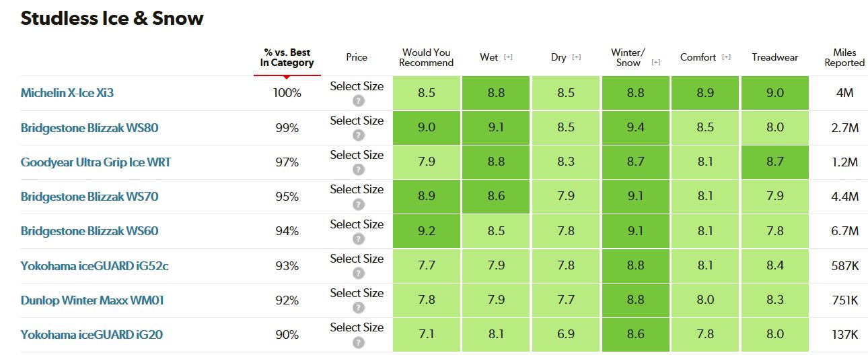Click the question mark icon in Blizzak WS70 row
Viewport: 868px width, 355px height.
pyautogui.click(x=359, y=204)
